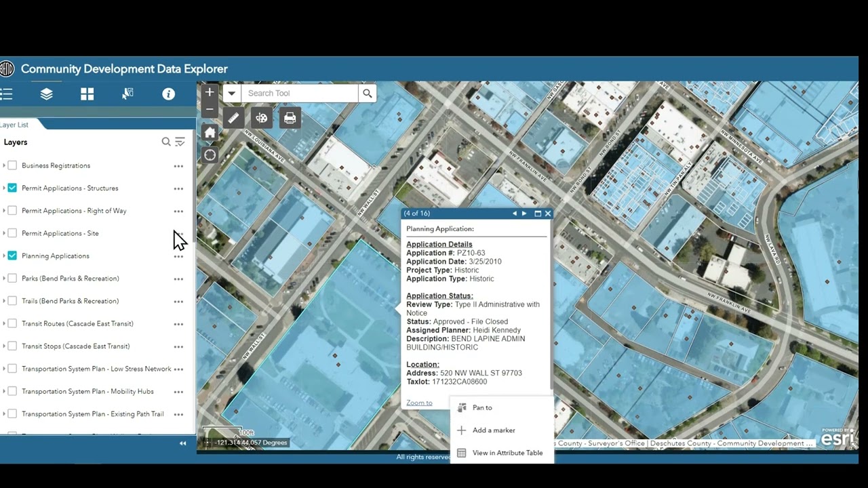Click the Zoom to link
Viewport: 868px width, 488px height.
419,403
